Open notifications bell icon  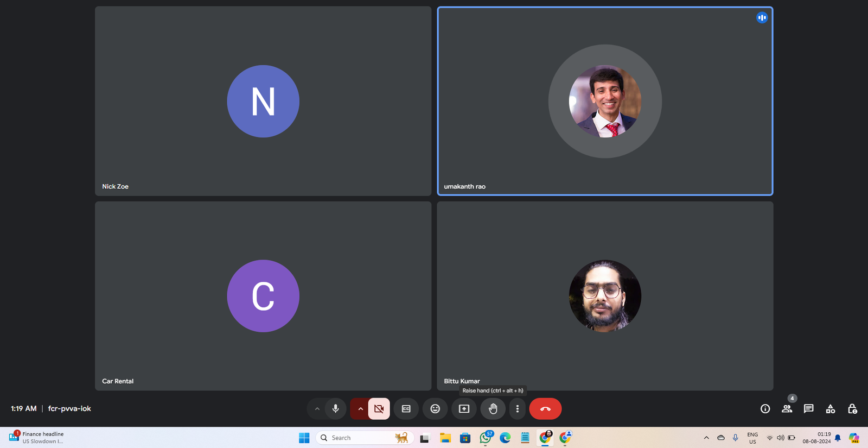pyautogui.click(x=838, y=438)
